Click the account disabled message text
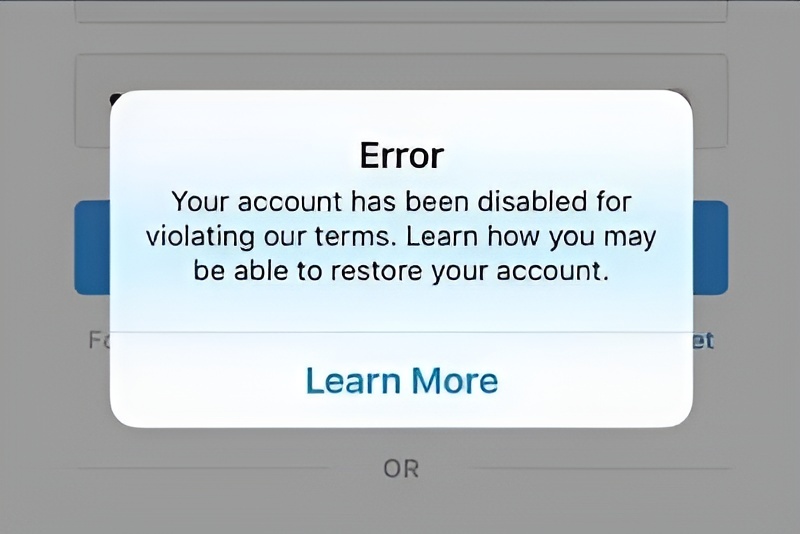 click(402, 236)
